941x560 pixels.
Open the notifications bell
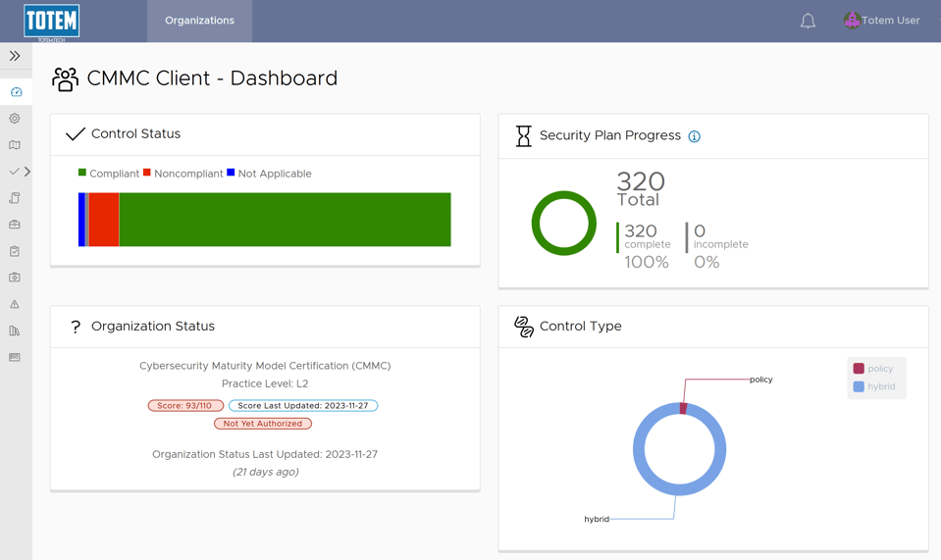point(808,21)
